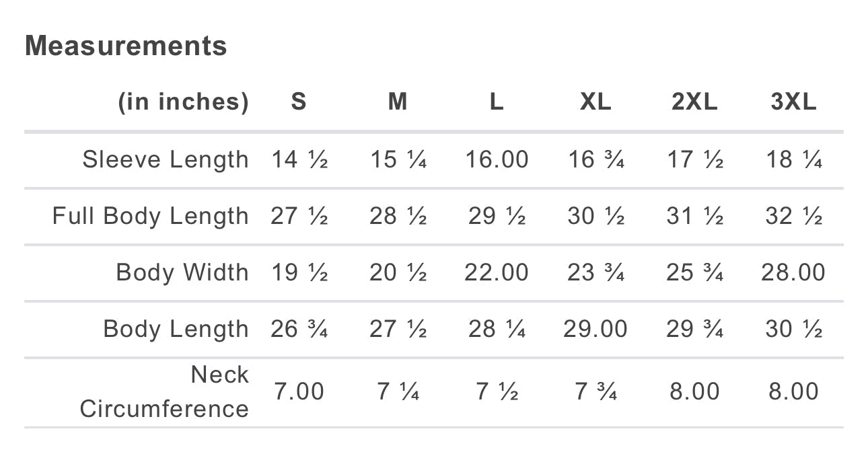Click the Full Body Length value for XL
The height and width of the screenshot is (458, 868).
tap(595, 216)
